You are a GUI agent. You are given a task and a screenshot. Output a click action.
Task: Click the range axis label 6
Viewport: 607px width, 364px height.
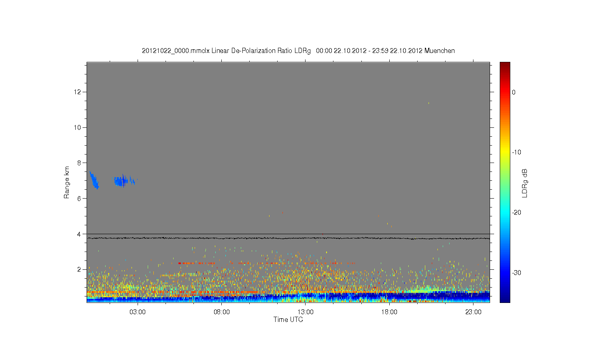(x=80, y=199)
